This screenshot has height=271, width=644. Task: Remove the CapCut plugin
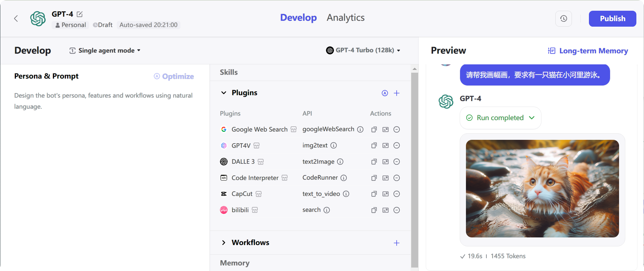coord(397,194)
